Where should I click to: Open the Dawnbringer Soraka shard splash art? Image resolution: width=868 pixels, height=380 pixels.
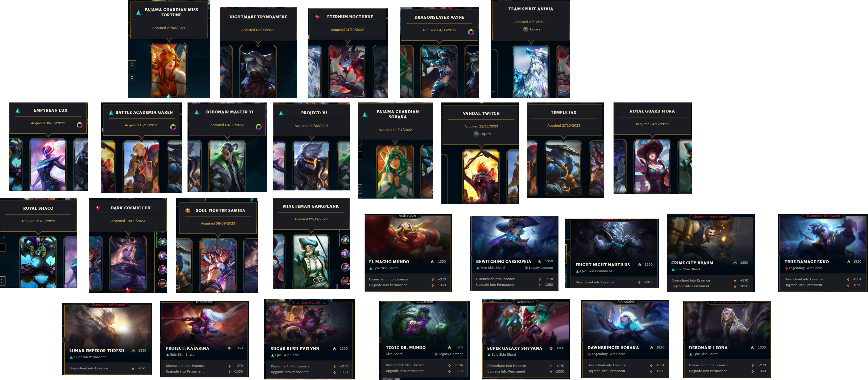coord(625,322)
